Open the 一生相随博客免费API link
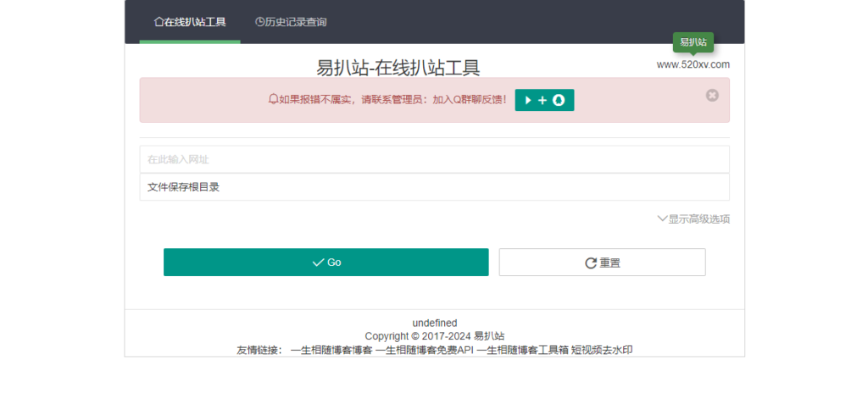Image resolution: width=868 pixels, height=409 pixels. 425,350
